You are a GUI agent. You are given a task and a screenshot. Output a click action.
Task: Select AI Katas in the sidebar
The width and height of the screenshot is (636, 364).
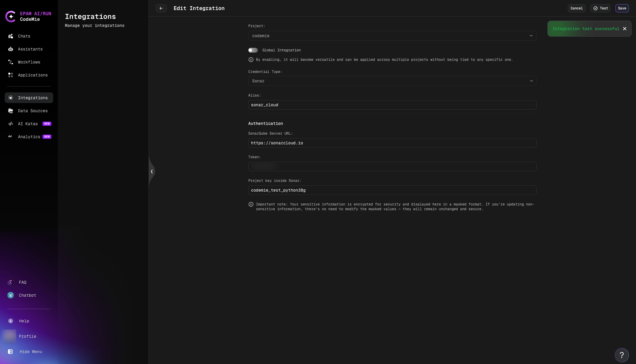pyautogui.click(x=27, y=124)
